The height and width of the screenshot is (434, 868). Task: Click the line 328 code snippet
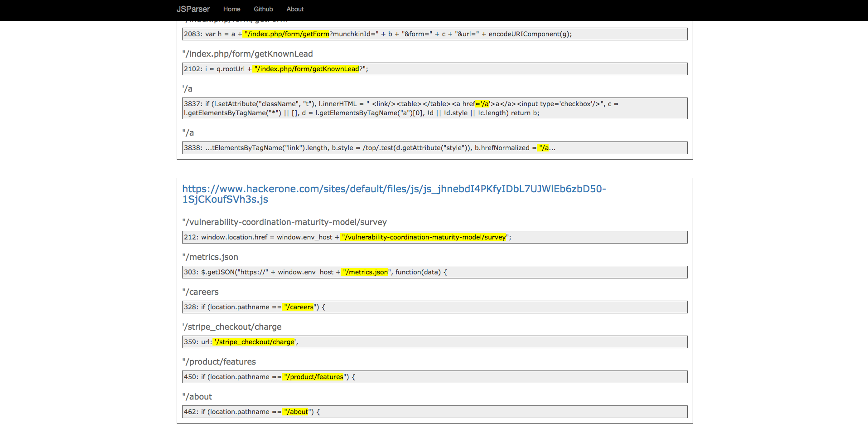tap(434, 307)
